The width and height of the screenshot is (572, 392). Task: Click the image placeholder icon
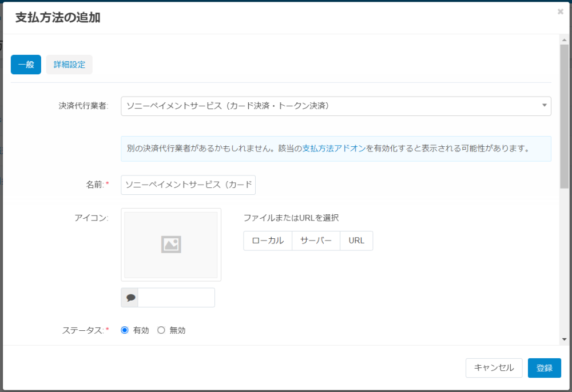pos(171,245)
